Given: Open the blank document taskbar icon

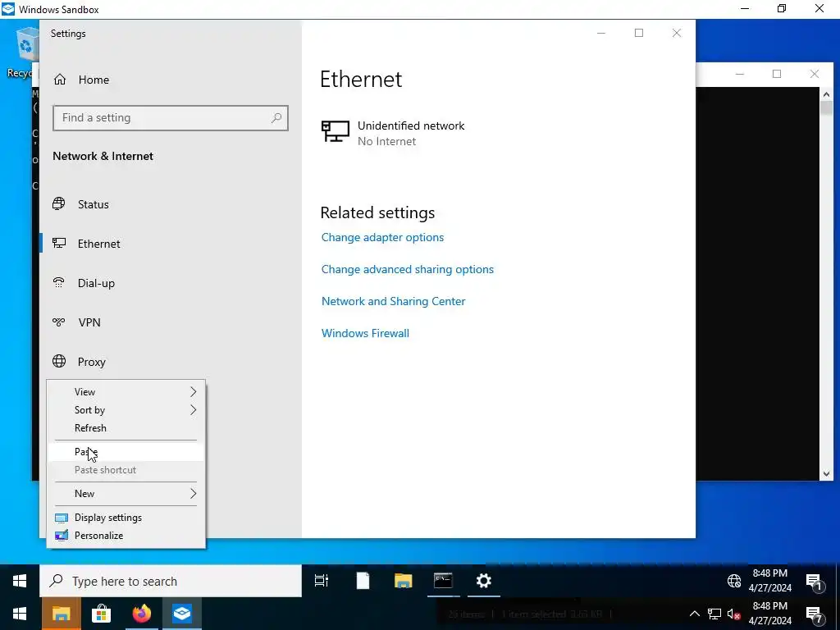Looking at the screenshot, I should point(363,581).
